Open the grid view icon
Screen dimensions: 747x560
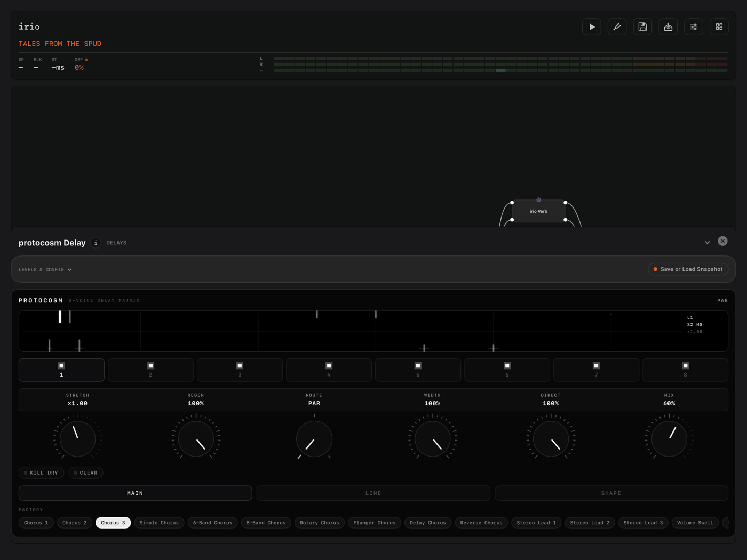tap(719, 27)
